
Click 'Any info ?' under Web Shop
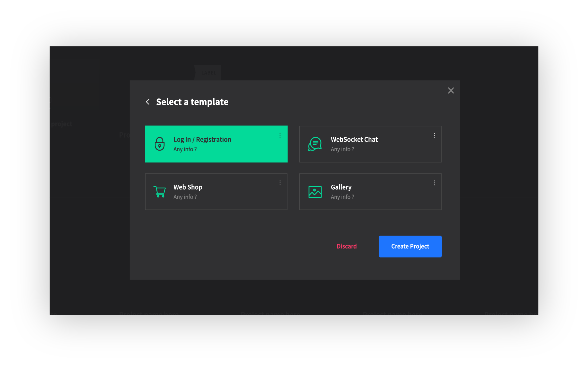pos(185,197)
